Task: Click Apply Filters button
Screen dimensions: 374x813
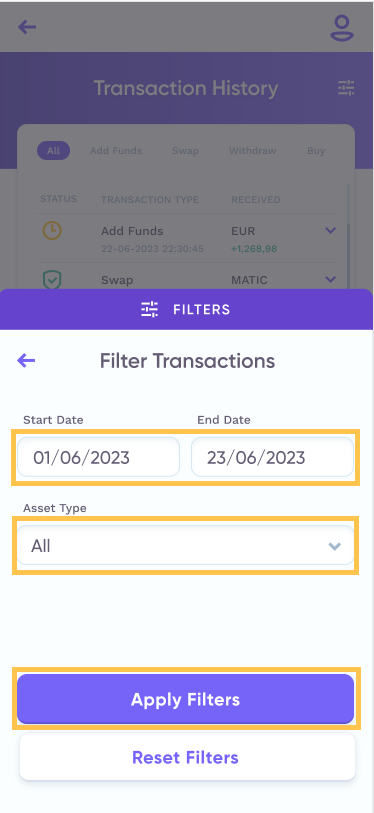Action: coord(186,699)
